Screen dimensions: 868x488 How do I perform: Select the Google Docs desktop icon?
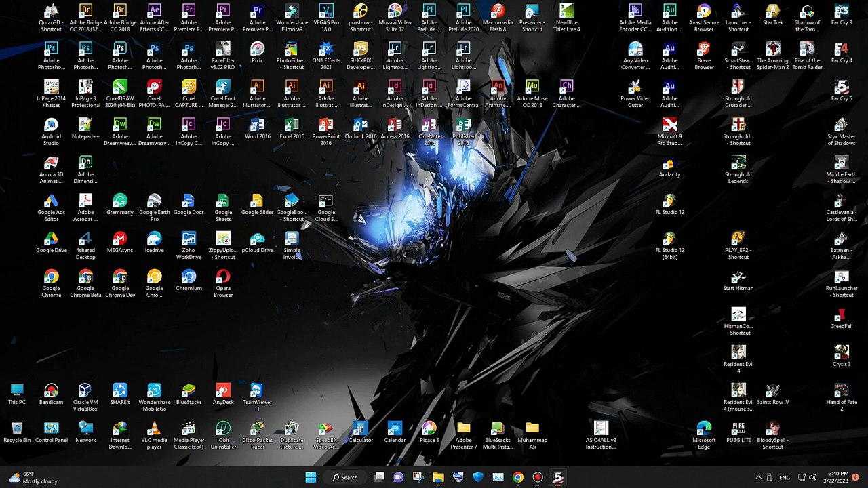pyautogui.click(x=189, y=204)
